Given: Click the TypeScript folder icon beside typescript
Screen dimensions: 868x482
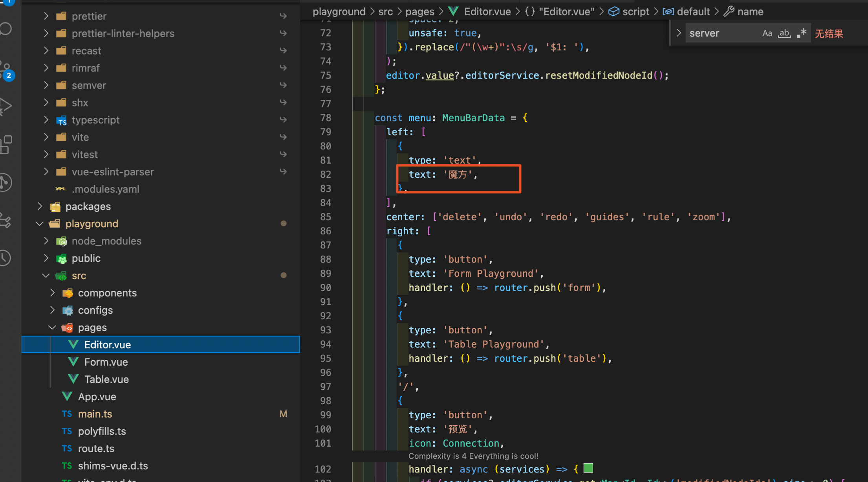Looking at the screenshot, I should pos(61,120).
